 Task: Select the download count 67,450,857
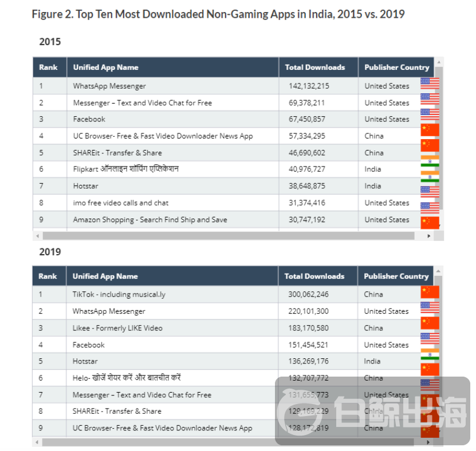306,119
